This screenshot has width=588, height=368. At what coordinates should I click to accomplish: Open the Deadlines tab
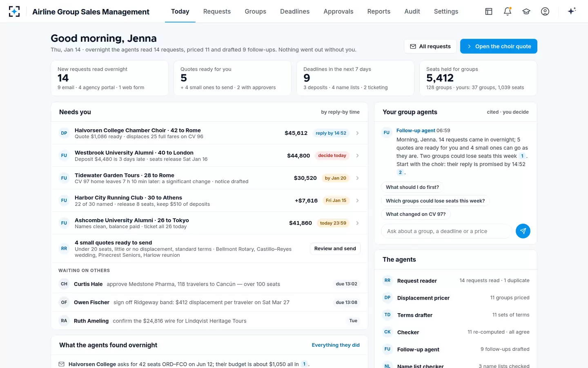click(295, 11)
